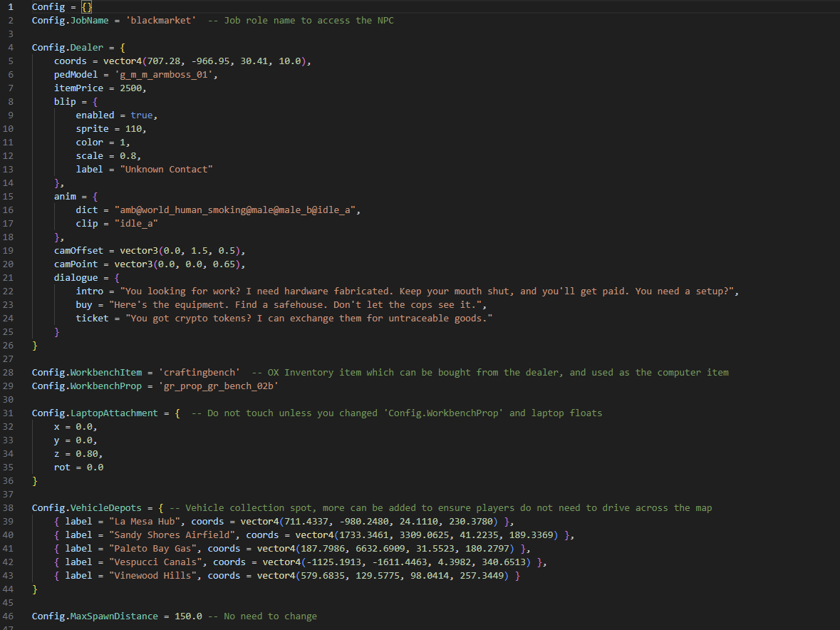Click the OX Inventory item comment
This screenshot has width=840, height=630.
[490, 372]
